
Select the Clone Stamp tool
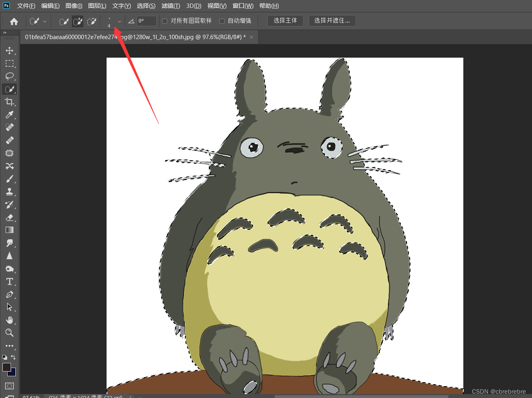9,191
